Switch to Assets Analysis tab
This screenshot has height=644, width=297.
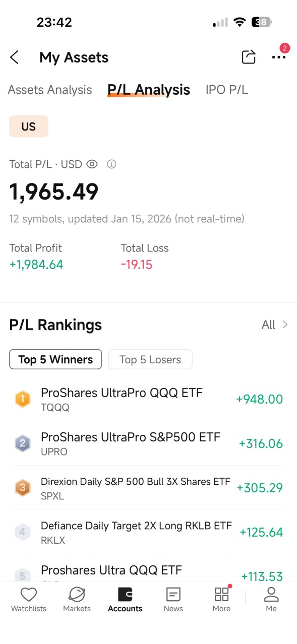click(50, 90)
